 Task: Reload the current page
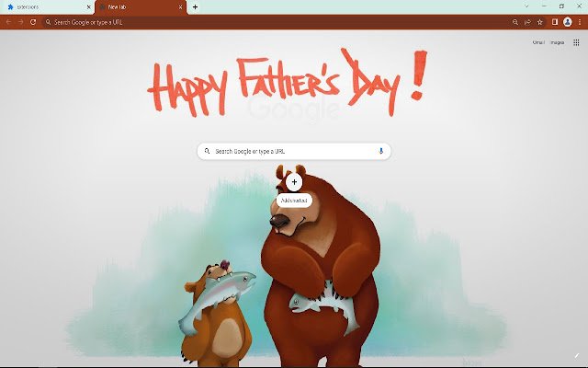point(33,22)
